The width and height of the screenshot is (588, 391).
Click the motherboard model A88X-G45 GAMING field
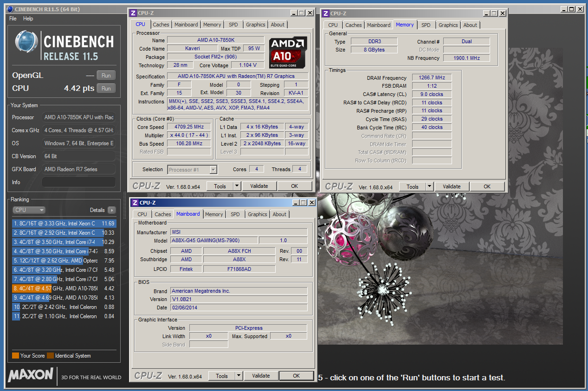(214, 241)
